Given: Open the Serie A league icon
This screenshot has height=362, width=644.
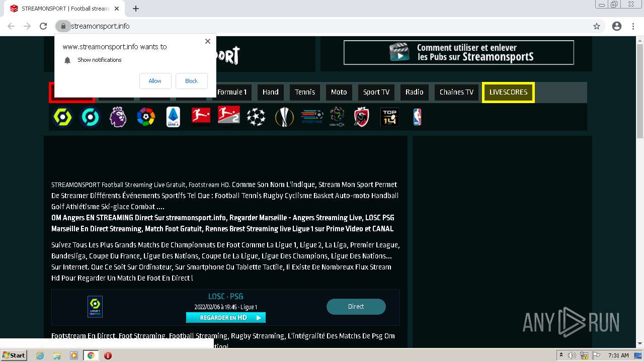Looking at the screenshot, I should pyautogui.click(x=173, y=117).
